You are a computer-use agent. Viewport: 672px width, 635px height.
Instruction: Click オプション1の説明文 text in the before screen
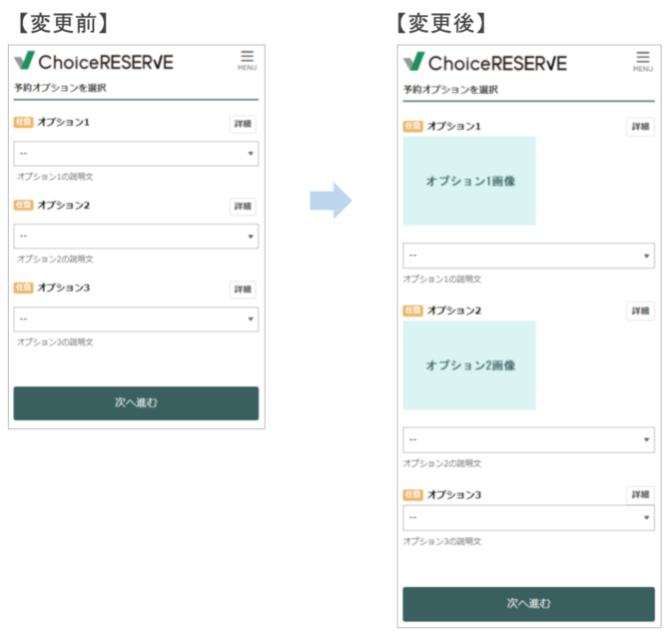coord(55,177)
